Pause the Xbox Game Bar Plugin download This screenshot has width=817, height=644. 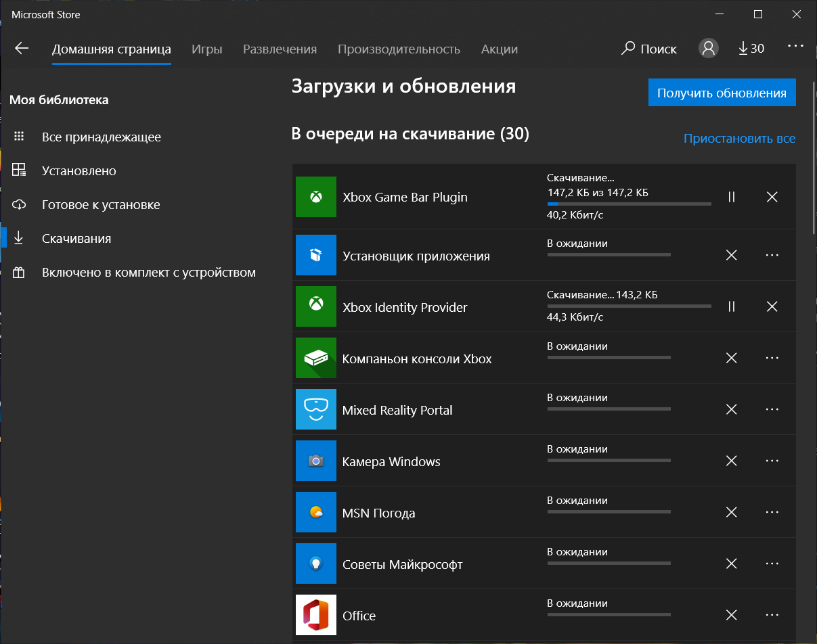731,197
